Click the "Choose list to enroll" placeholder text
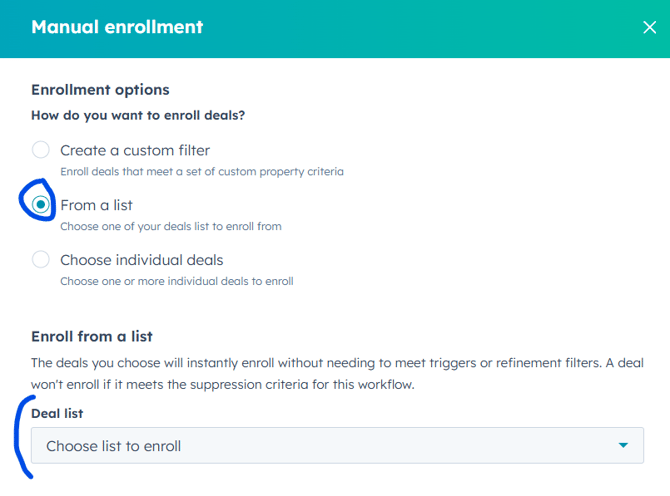The image size is (670, 496). [114, 446]
